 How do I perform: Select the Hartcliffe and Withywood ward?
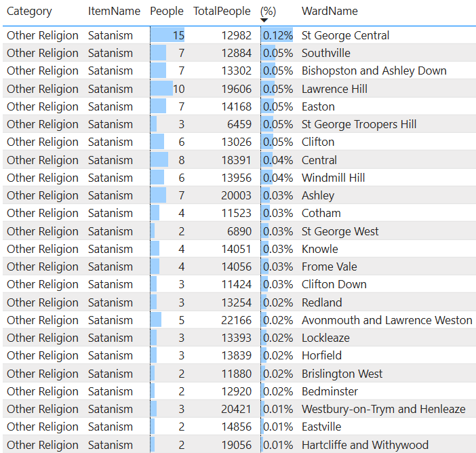pos(365,445)
